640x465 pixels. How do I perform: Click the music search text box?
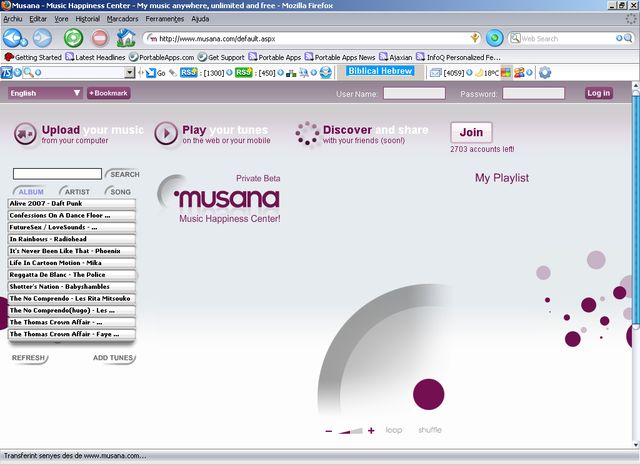pos(58,174)
